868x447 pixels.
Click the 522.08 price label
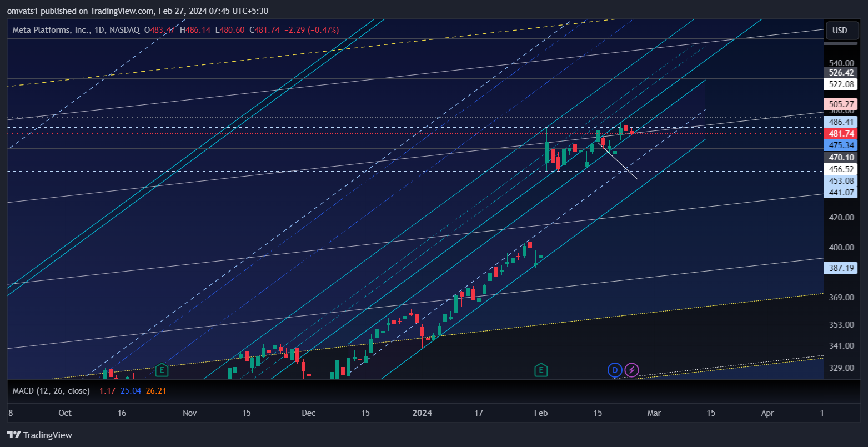tap(841, 84)
